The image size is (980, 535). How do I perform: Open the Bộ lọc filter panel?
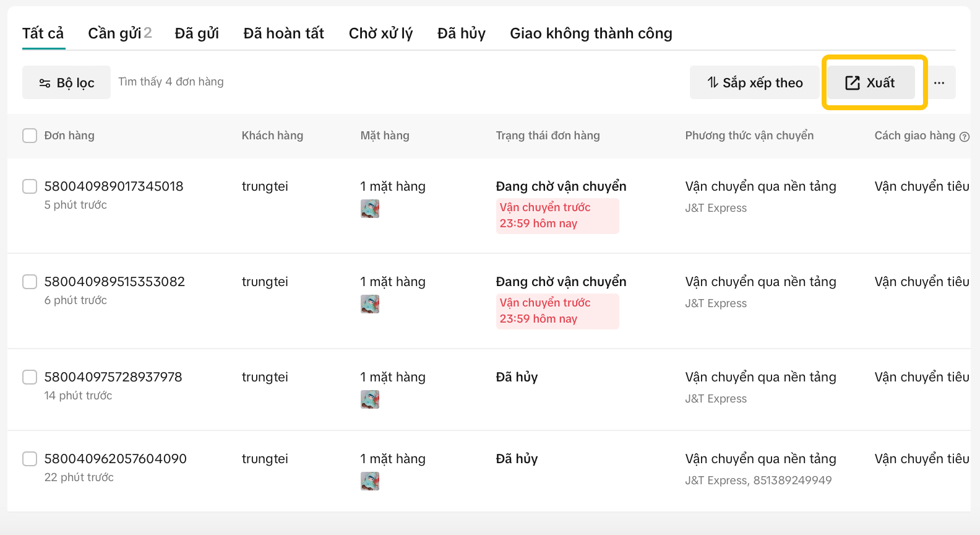[x=67, y=83]
